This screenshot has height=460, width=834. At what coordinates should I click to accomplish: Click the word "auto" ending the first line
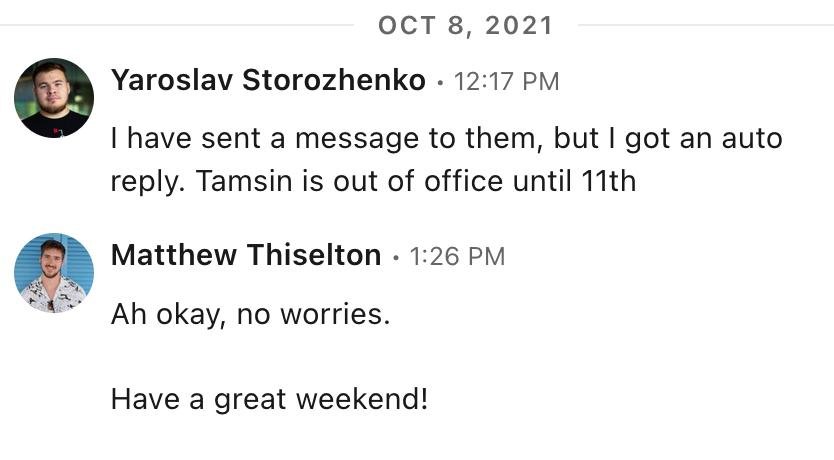pos(749,139)
